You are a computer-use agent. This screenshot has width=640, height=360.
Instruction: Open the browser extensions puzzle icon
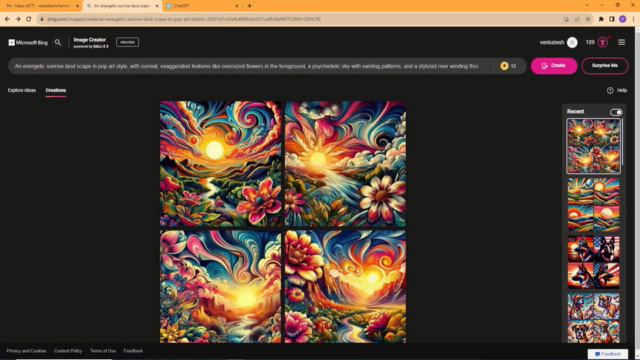(601, 19)
